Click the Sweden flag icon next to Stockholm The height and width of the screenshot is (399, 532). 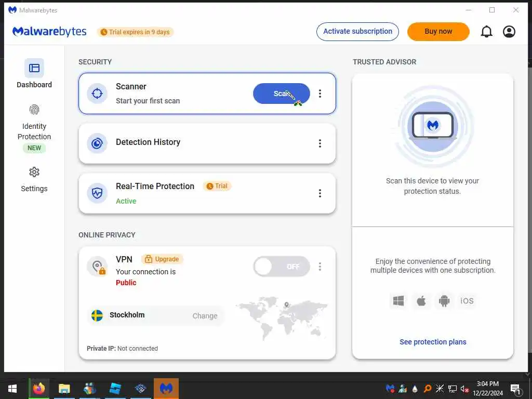coord(97,315)
